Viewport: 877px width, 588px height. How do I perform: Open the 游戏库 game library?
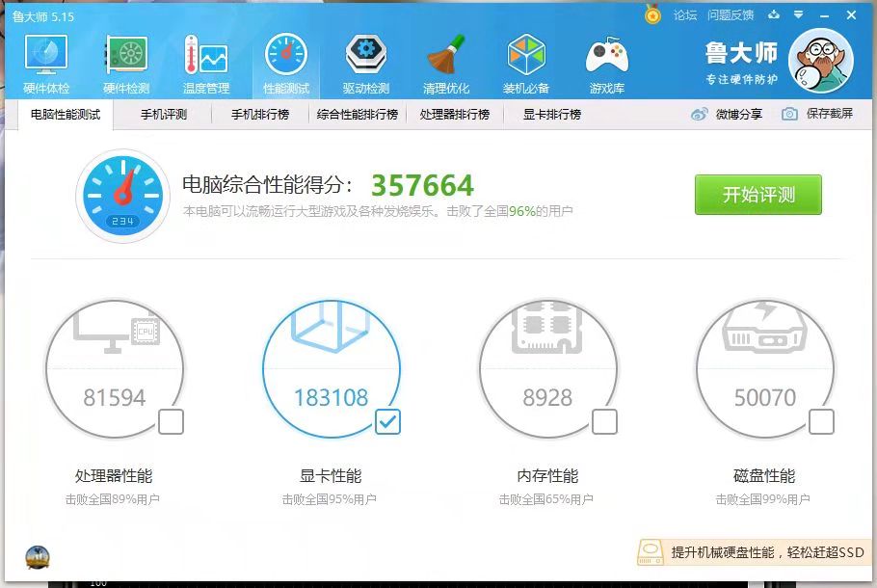pyautogui.click(x=606, y=61)
